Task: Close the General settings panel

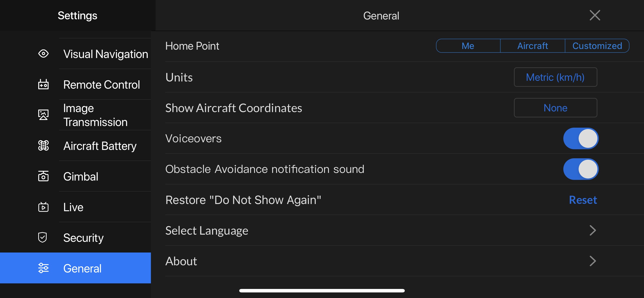Action: pos(594,15)
